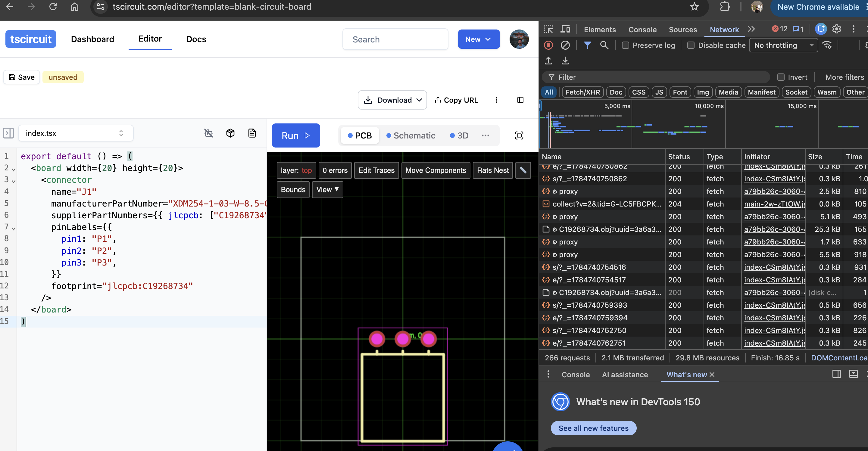This screenshot has width=868, height=451.
Task: Check the Invert filter checkbox
Action: (781, 77)
